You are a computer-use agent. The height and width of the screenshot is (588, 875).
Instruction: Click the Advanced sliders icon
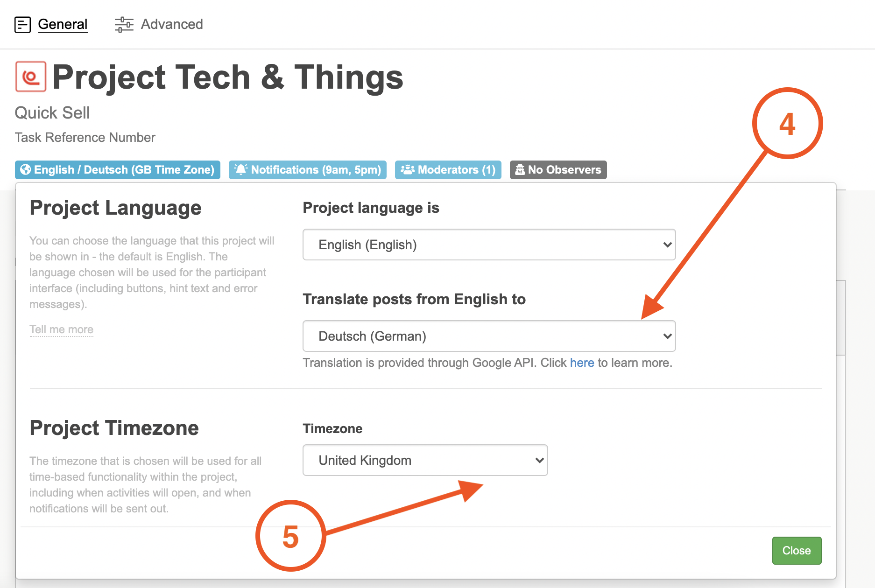(x=124, y=25)
